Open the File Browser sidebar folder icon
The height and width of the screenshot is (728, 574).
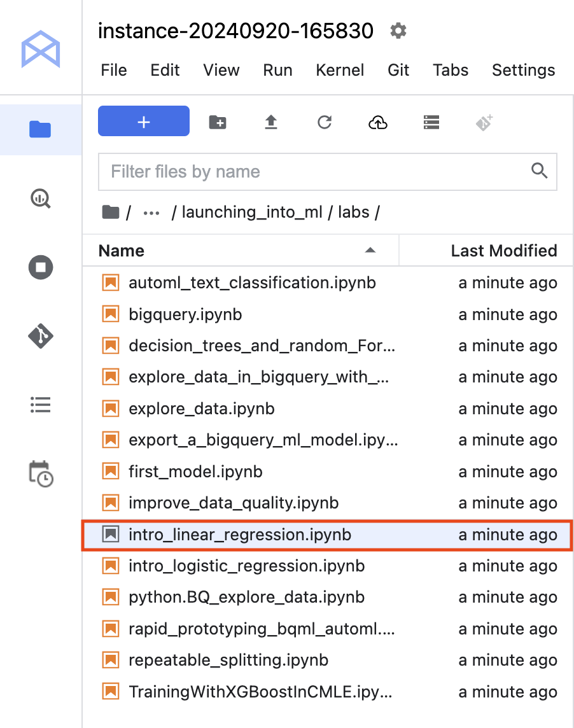point(40,130)
